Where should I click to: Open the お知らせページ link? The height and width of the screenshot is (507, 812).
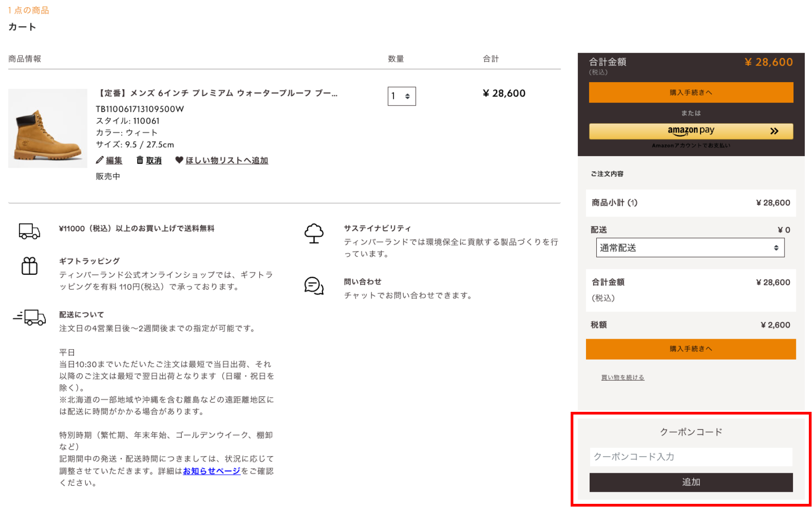coord(212,471)
